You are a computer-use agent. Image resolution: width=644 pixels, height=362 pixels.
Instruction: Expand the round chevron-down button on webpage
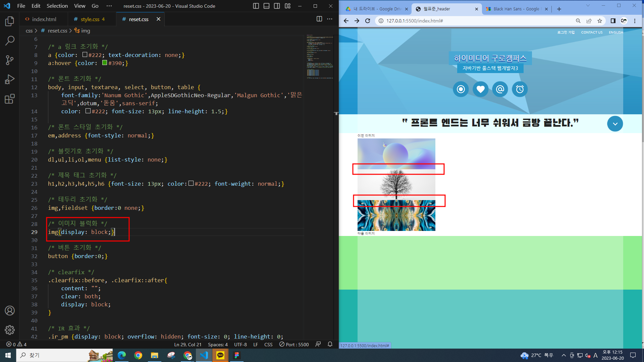click(x=615, y=124)
